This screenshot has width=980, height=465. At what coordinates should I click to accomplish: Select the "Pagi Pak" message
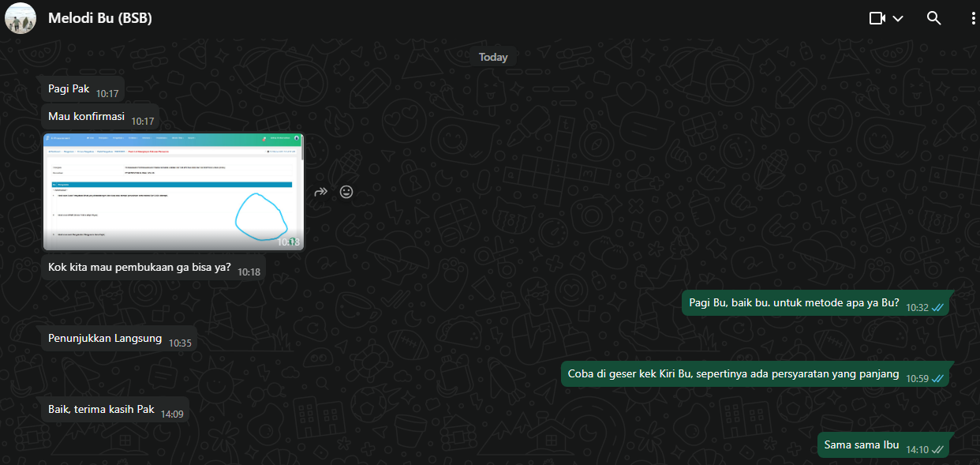[x=83, y=90]
